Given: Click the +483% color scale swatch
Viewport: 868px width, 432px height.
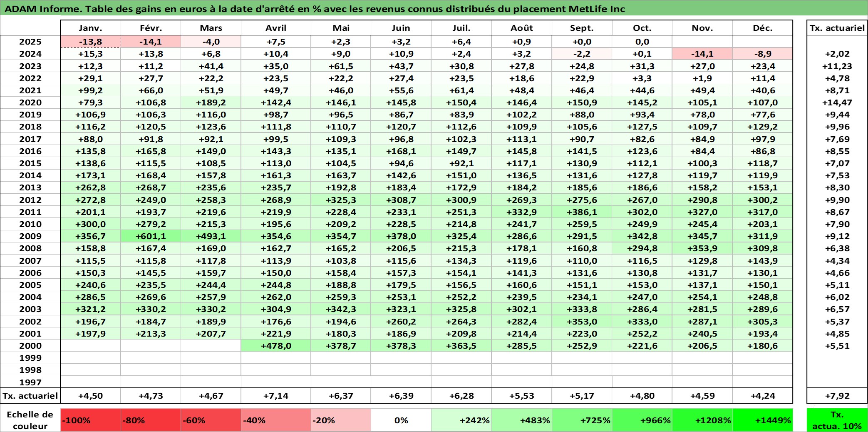Looking at the screenshot, I should coord(522,420).
